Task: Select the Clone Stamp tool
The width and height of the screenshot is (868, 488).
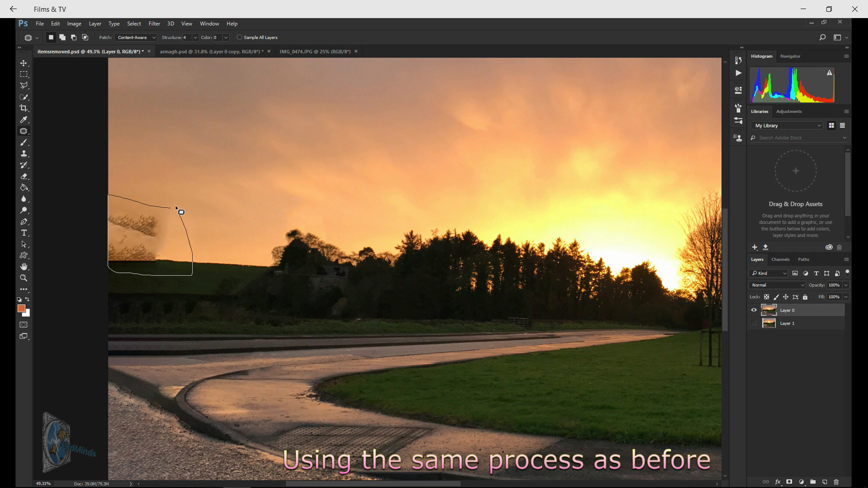Action: click(24, 154)
